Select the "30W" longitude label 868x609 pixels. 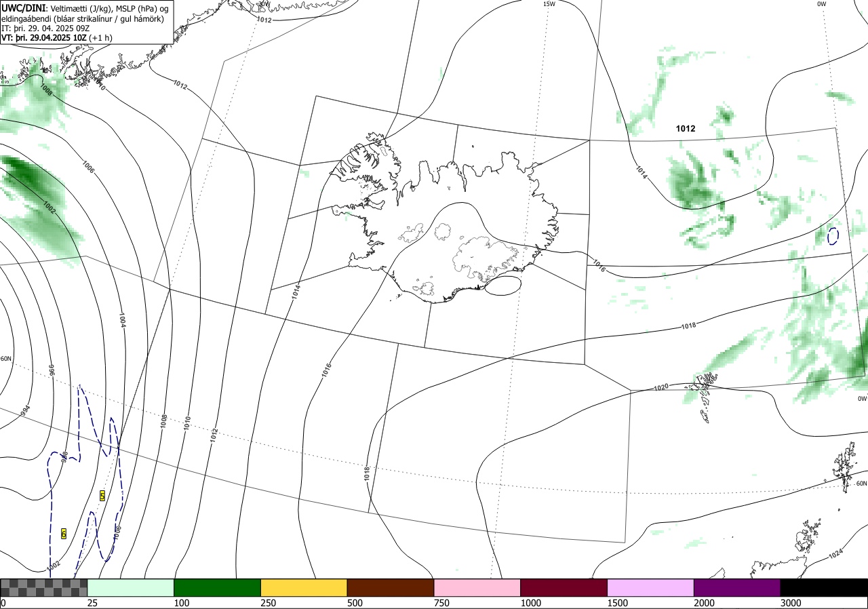[264, 3]
